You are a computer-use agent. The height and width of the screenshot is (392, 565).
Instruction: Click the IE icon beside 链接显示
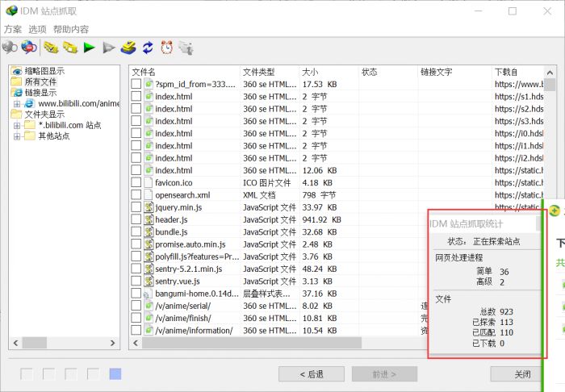point(17,93)
